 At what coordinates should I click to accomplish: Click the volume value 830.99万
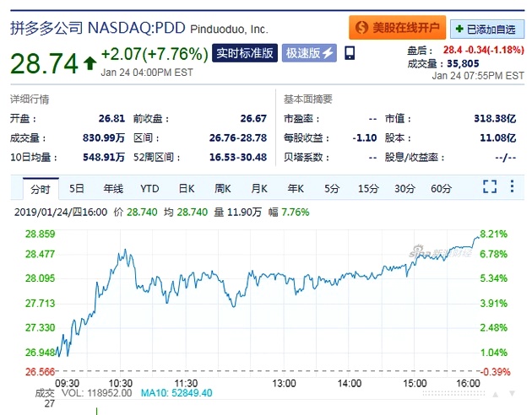104,137
